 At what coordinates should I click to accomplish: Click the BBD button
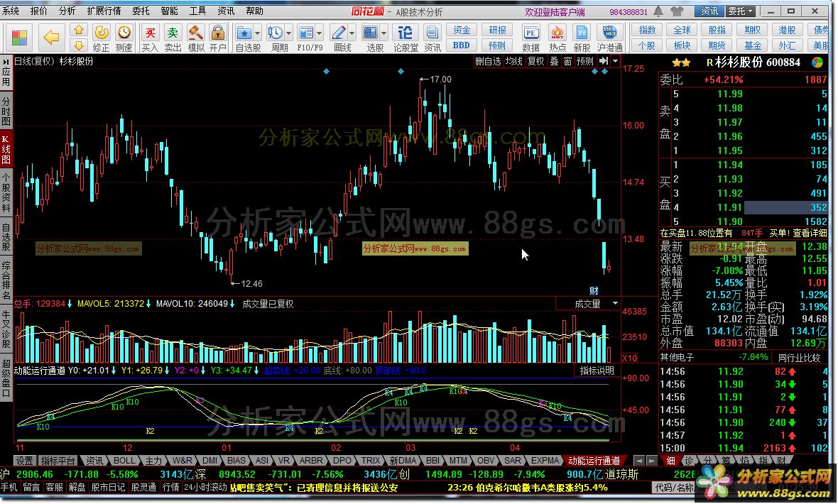point(462,45)
